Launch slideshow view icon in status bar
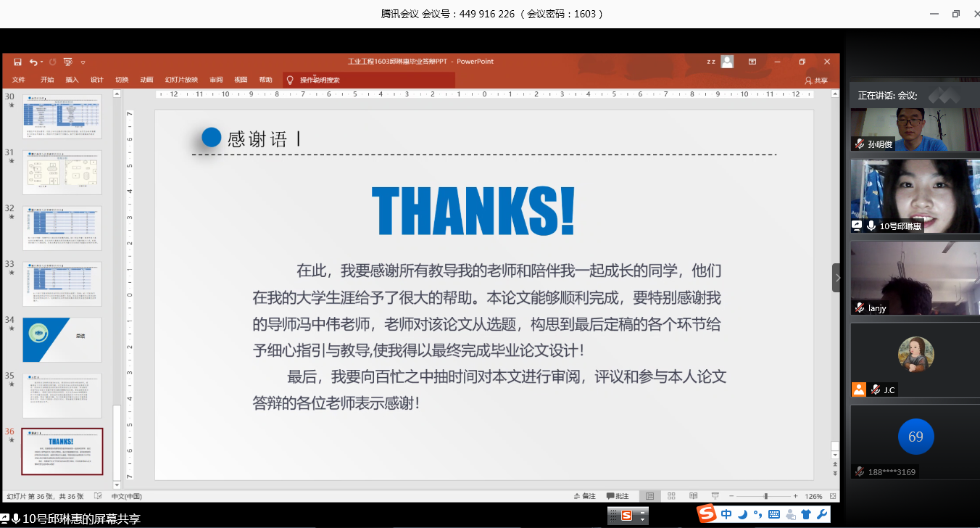The height and width of the screenshot is (528, 980). [715, 496]
